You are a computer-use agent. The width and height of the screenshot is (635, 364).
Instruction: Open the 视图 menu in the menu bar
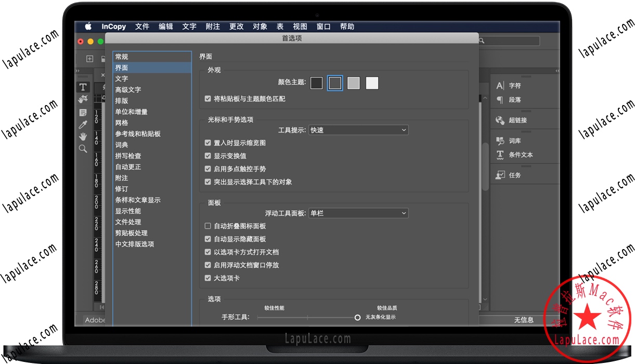pyautogui.click(x=300, y=27)
